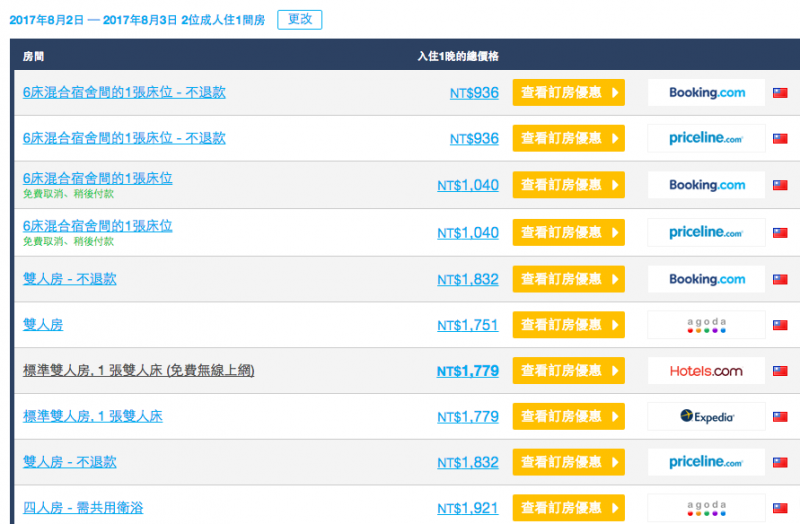Open 6床混合宿舍間的1張床位 free-cancellation link, priceline row

[97, 226]
